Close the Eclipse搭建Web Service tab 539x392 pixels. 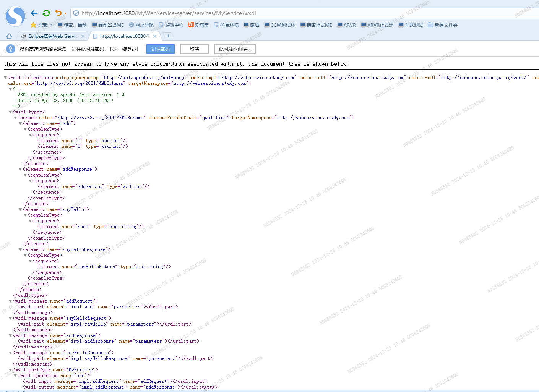tap(83, 36)
